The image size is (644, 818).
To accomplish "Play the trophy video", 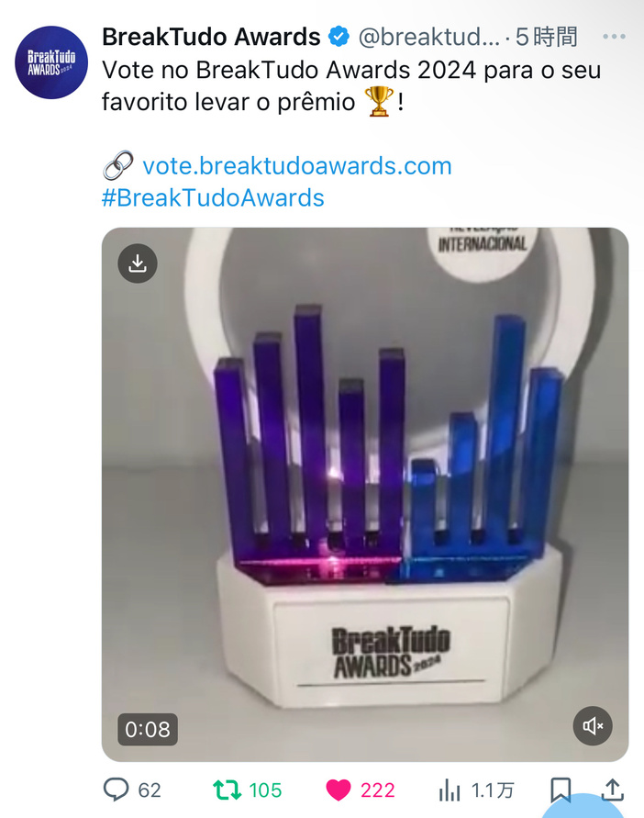I will click(365, 495).
